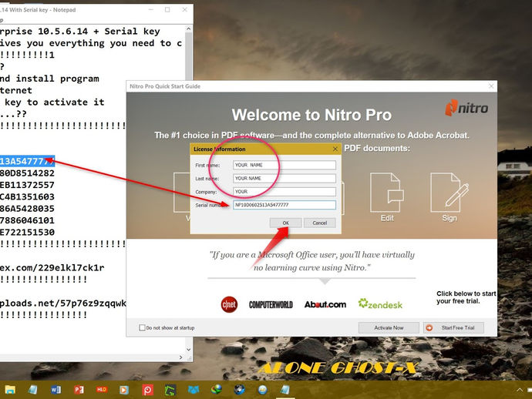This screenshot has width=532, height=399.
Task: Click the Serial number input field
Action: (x=285, y=205)
